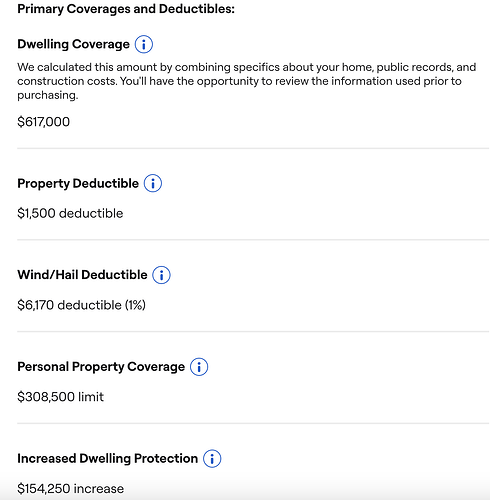Click the divider below $1,500 deductible

tap(253, 240)
